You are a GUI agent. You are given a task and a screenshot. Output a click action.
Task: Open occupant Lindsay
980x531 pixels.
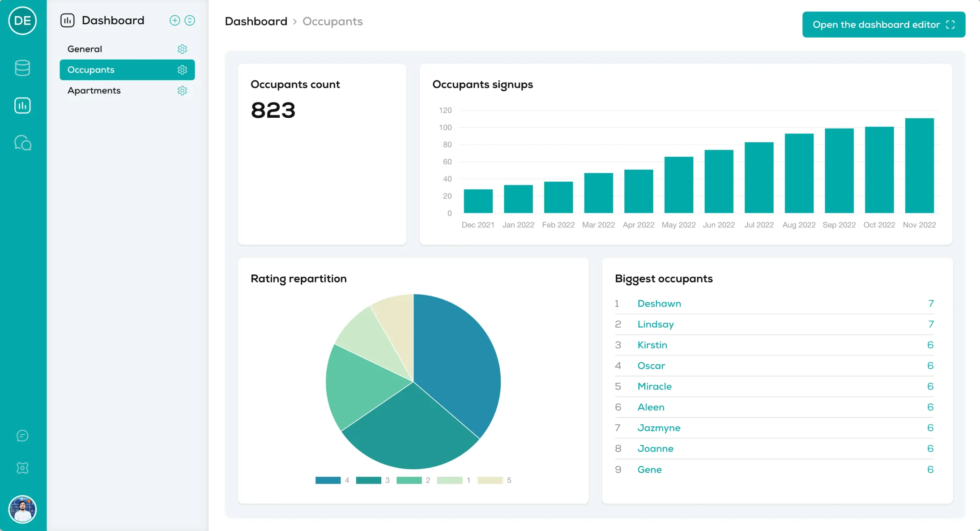point(656,324)
